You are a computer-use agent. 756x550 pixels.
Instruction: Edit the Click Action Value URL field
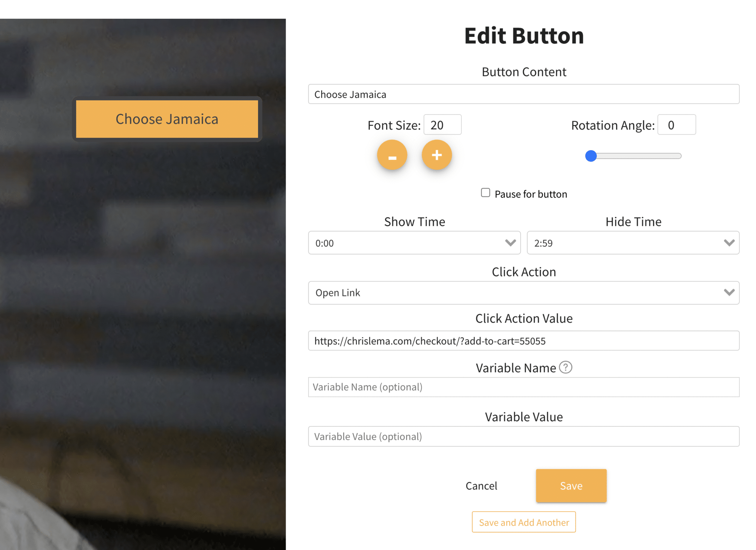point(523,341)
